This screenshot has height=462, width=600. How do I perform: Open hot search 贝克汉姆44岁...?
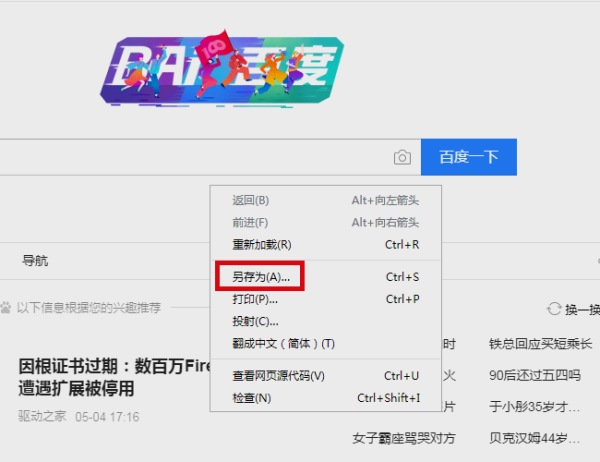[x=534, y=438]
